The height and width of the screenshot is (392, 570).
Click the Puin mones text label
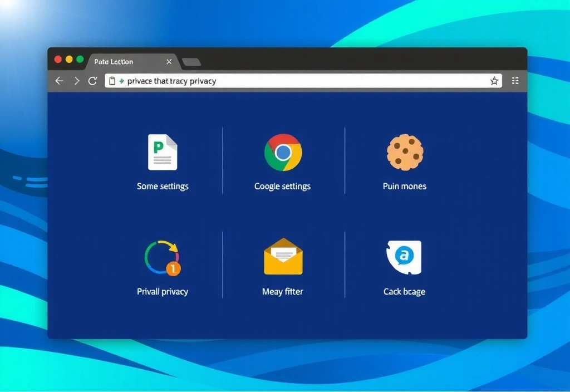405,187
